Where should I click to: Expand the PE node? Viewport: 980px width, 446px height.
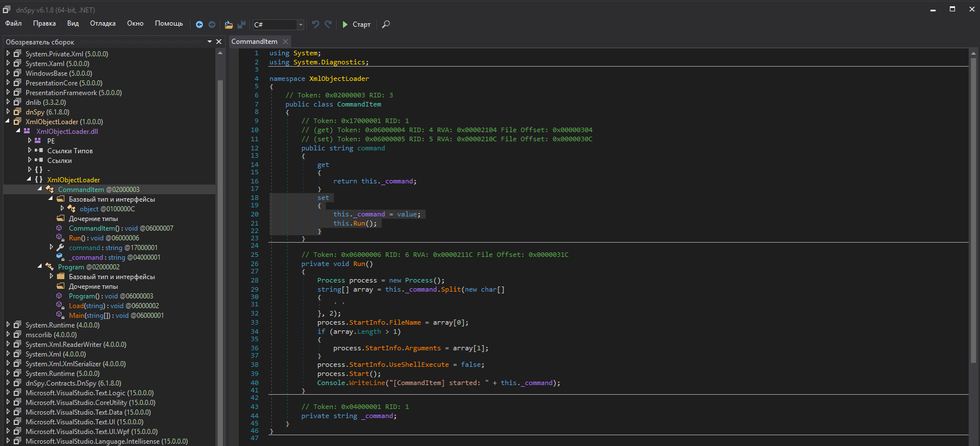pos(30,141)
